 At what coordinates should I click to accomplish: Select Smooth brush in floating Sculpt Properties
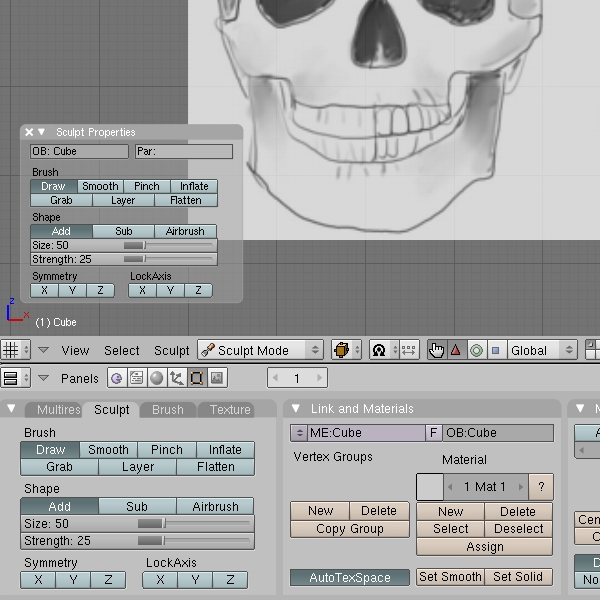point(100,186)
